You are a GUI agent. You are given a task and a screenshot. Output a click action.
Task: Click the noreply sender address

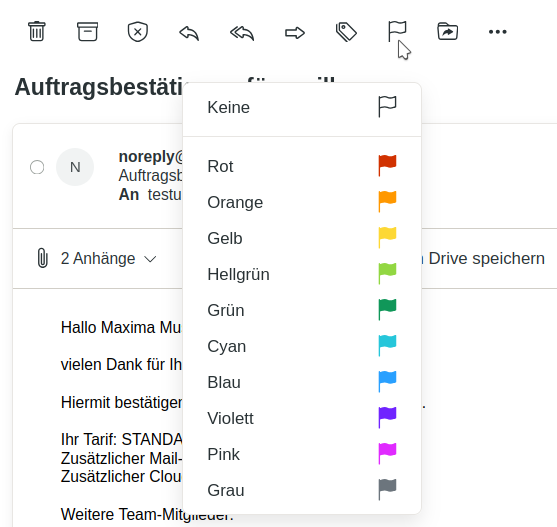coord(151,157)
